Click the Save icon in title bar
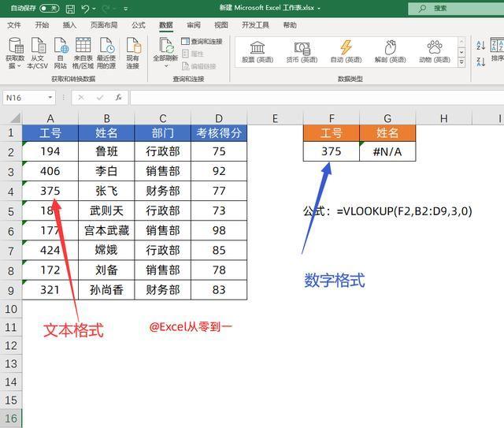This screenshot has width=504, height=428. tap(70, 9)
